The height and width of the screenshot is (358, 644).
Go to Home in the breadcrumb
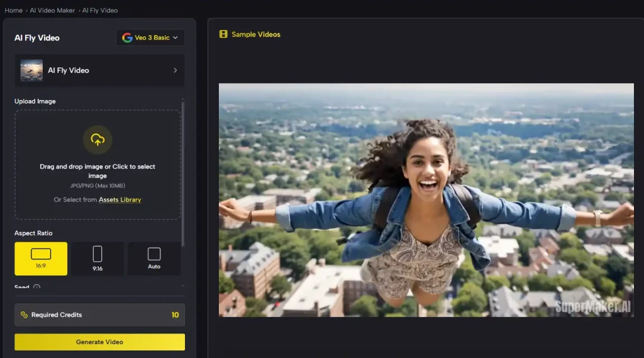[14, 10]
